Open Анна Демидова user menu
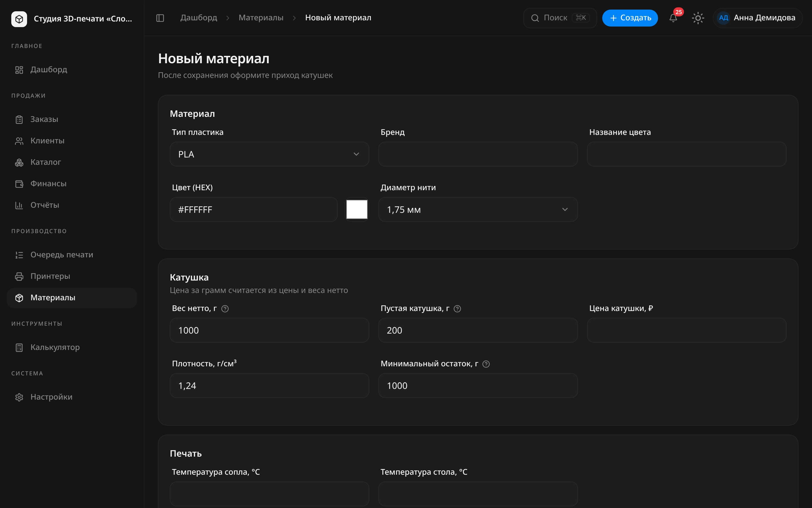The image size is (812, 508). click(x=758, y=18)
